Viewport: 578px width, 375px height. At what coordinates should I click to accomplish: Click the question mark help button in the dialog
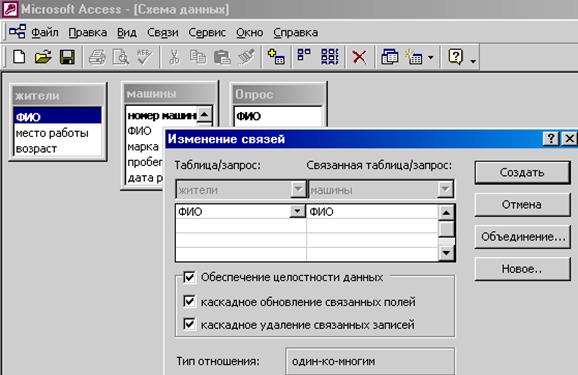[551, 139]
